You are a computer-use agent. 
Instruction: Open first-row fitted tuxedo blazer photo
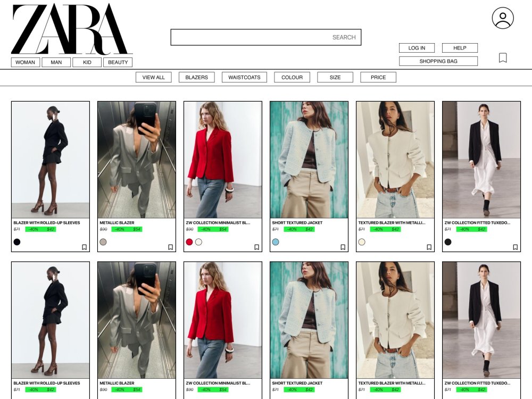point(481,160)
